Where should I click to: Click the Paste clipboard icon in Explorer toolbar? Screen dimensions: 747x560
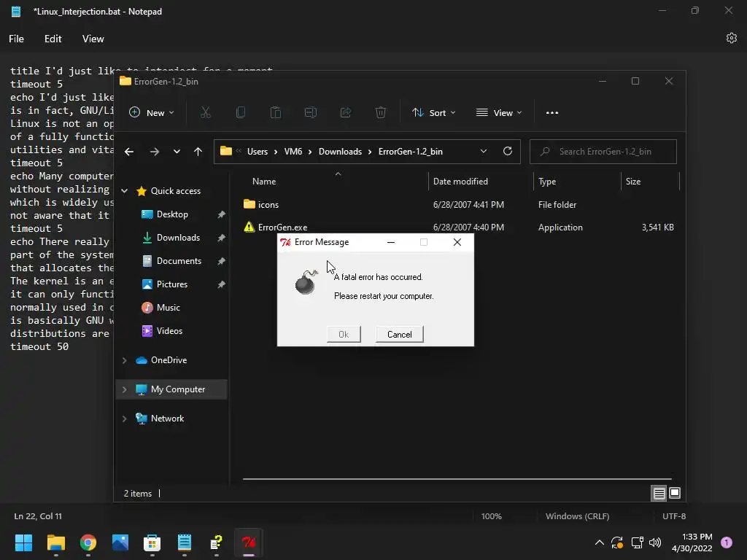[x=275, y=113]
